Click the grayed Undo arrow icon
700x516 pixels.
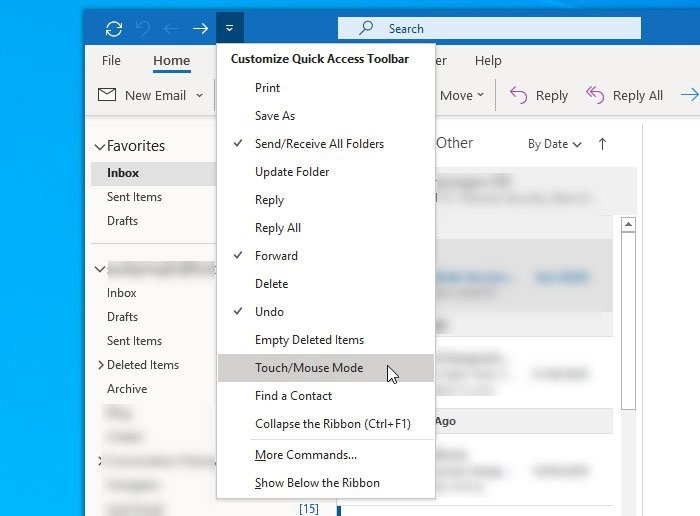click(143, 29)
